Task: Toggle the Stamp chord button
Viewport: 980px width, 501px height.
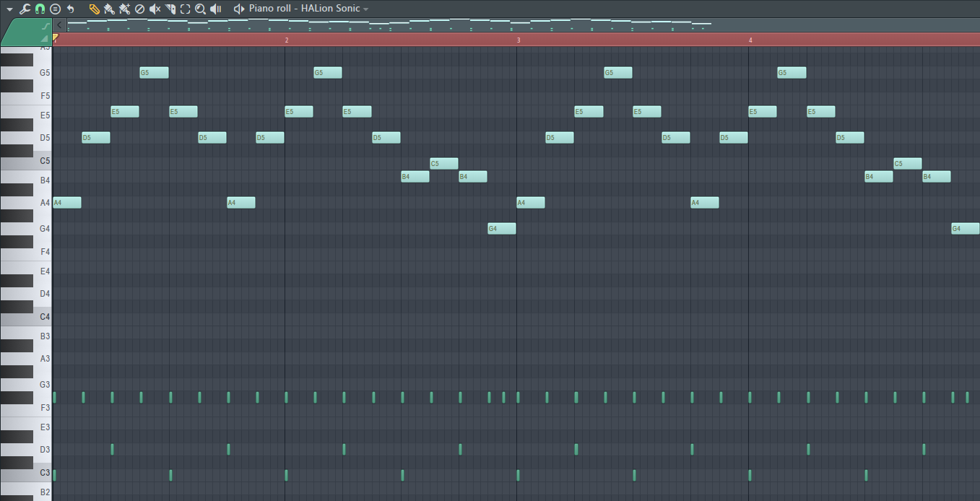Action: click(55, 9)
